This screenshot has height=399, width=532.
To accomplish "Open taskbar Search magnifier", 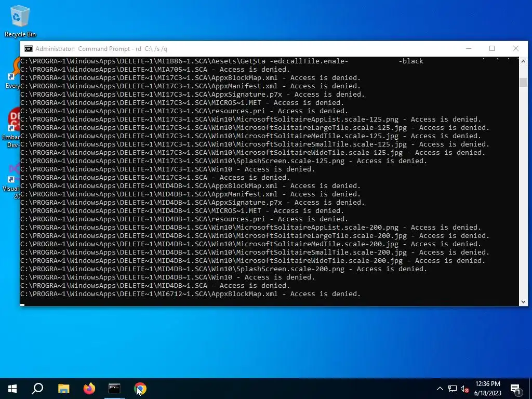I will coord(37,389).
